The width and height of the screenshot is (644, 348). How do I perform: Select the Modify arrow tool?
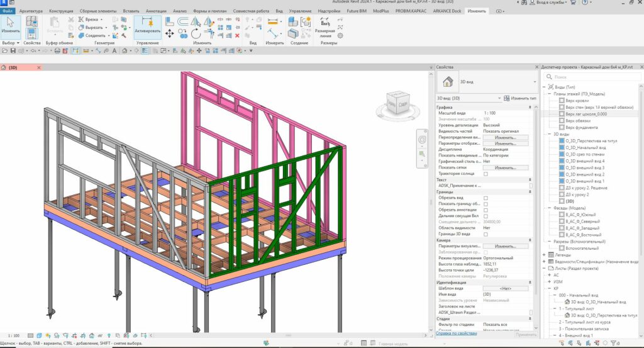[11, 23]
